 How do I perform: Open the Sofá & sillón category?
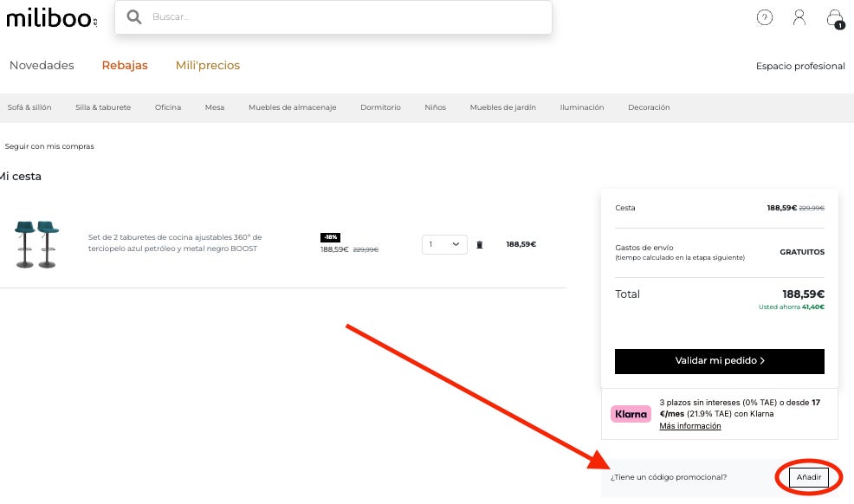29,107
